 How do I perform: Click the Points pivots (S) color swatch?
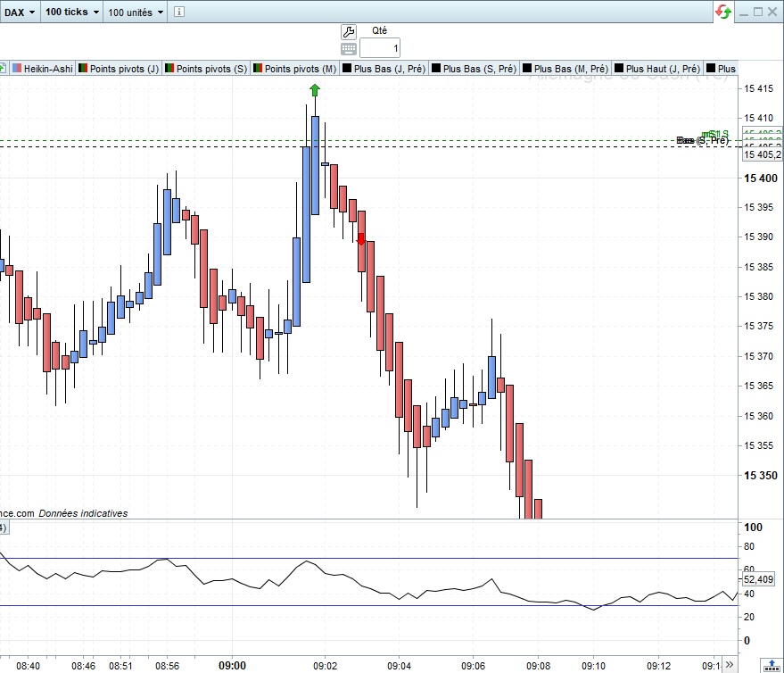click(169, 68)
